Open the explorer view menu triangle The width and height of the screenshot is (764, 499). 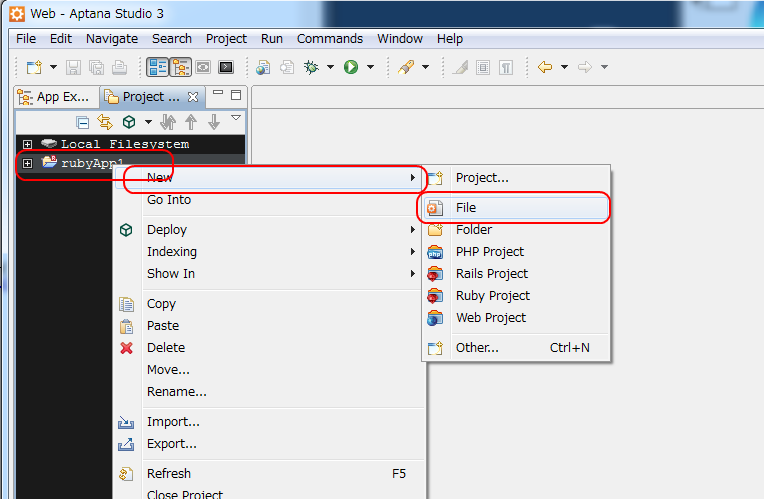pos(236,117)
